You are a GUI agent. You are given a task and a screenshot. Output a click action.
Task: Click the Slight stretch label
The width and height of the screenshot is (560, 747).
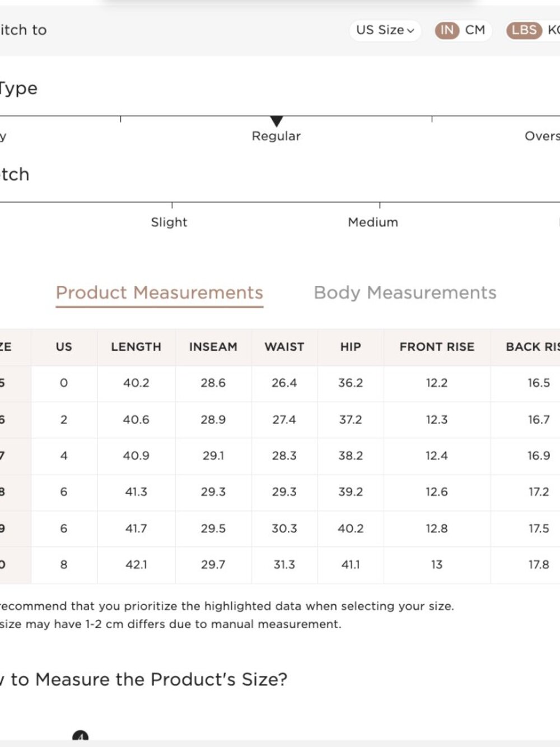tap(169, 222)
